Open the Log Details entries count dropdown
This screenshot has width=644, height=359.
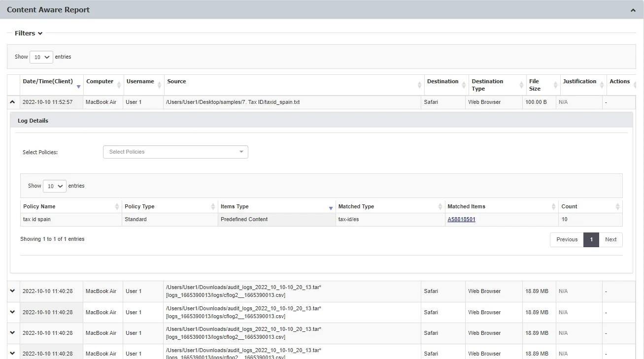(54, 186)
